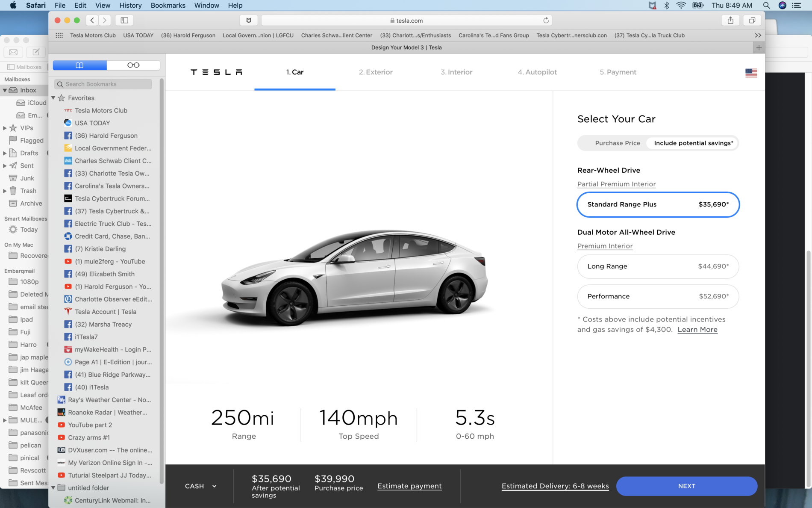Open Tesla Account | Tesla bookmark
The image size is (812, 508).
click(x=105, y=312)
